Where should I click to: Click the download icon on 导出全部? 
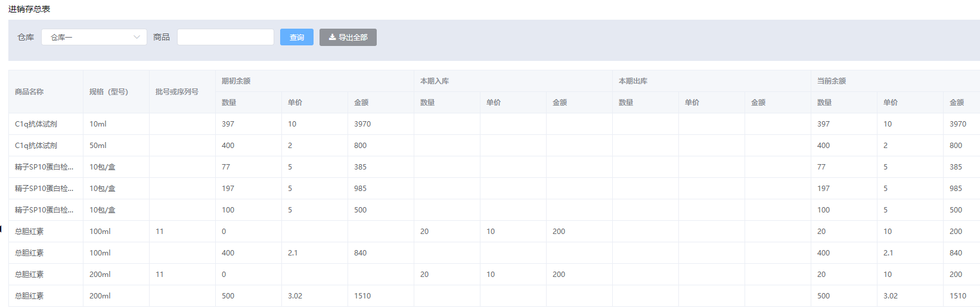(x=332, y=37)
